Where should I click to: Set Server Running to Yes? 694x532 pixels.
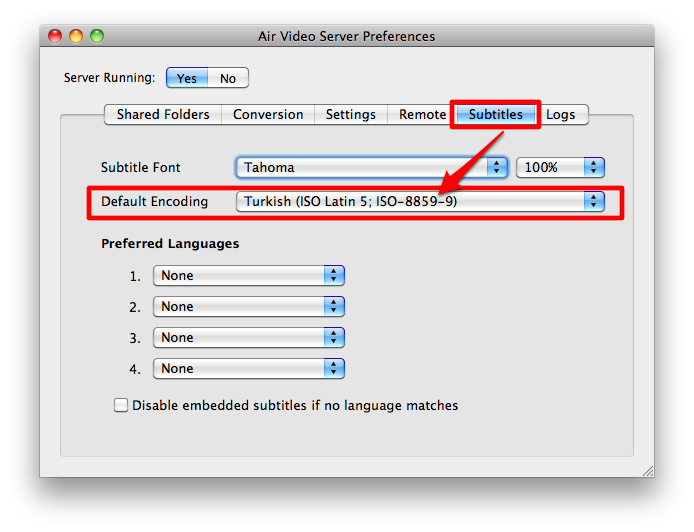187,78
